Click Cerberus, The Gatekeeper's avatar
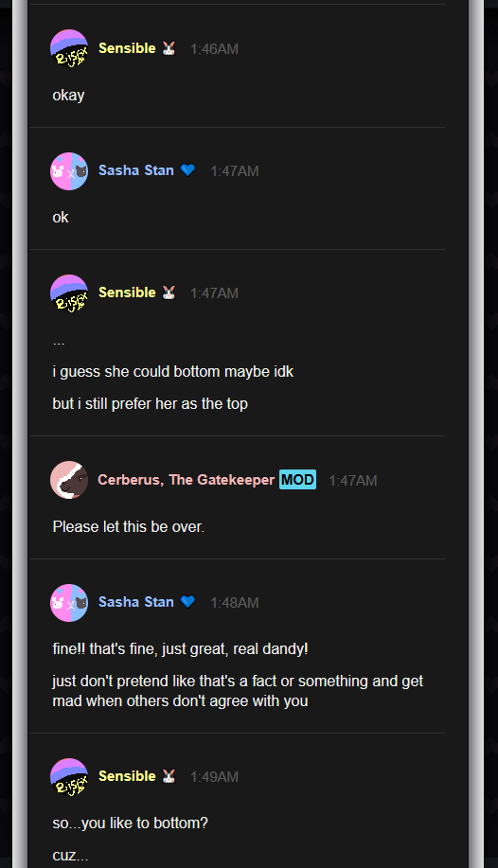 point(69,480)
